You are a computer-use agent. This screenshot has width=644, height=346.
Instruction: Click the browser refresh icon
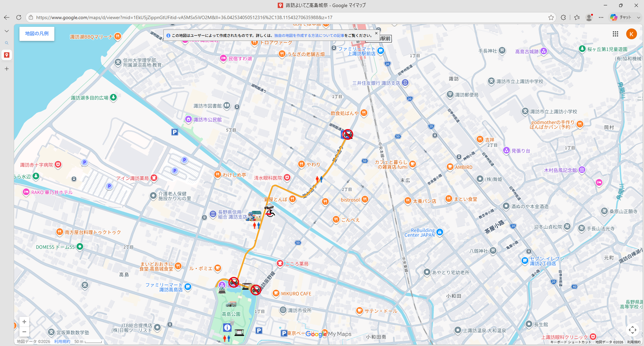pyautogui.click(x=19, y=17)
